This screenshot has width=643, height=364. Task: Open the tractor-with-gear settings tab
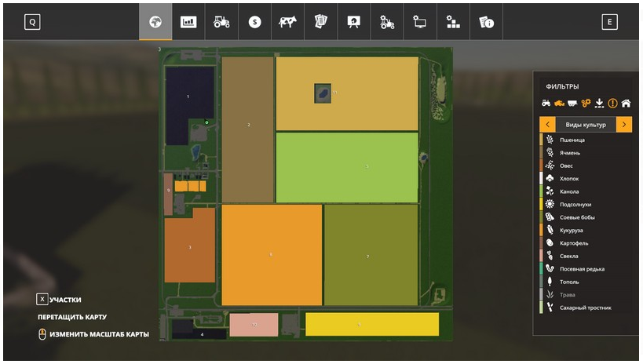pos(387,22)
